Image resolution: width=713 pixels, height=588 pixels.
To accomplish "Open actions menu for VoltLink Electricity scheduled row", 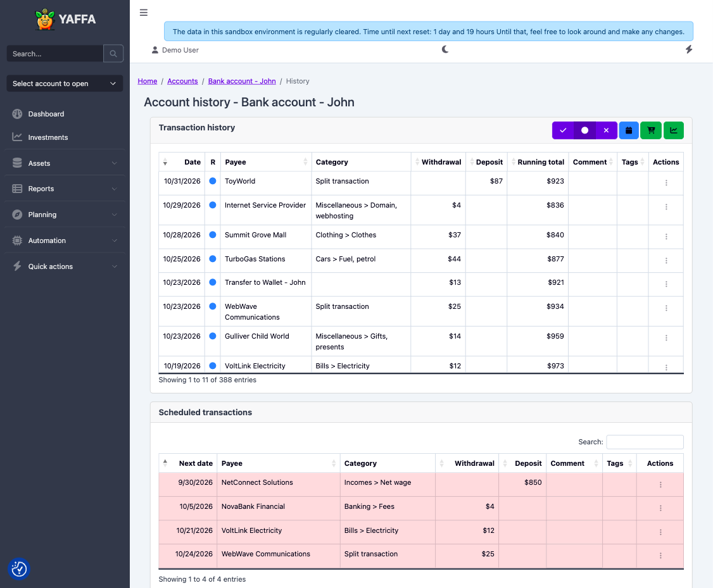I will (x=660, y=532).
